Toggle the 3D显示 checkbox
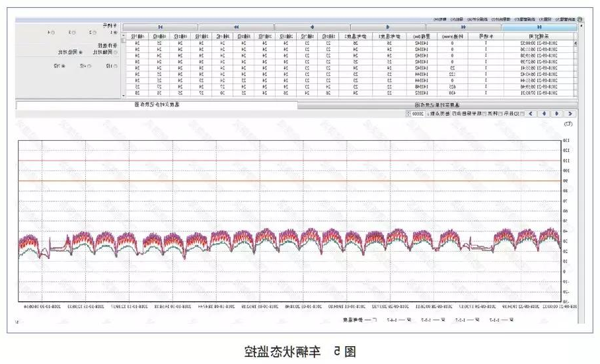Viewport: 600px width, 364px height. click(x=523, y=114)
